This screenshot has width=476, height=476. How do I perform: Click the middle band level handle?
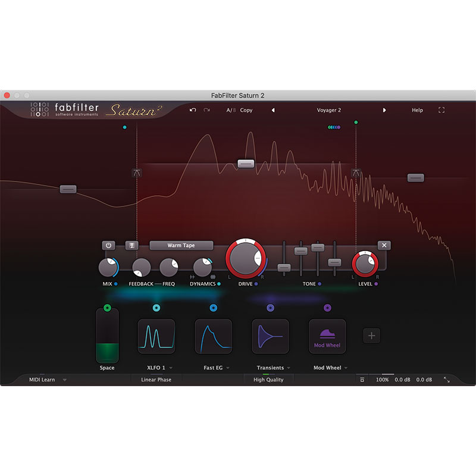(x=246, y=164)
